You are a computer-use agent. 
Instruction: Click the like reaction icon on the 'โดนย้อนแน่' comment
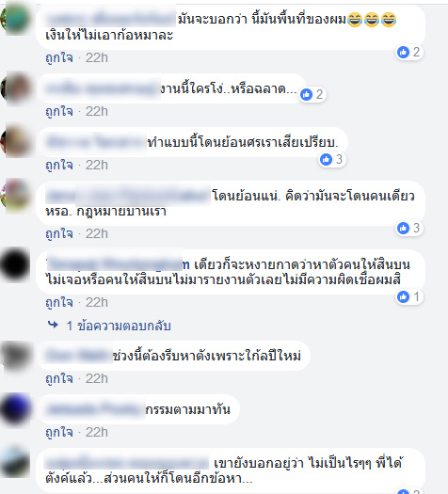[403, 228]
